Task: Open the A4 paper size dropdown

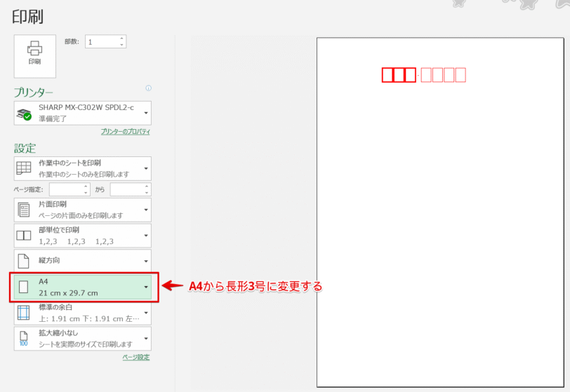Action: (83, 287)
